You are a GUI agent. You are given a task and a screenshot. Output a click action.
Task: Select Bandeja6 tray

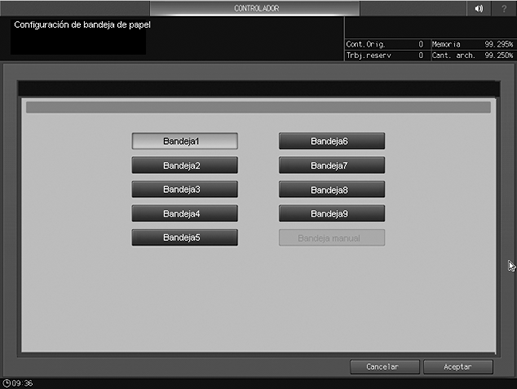point(332,141)
